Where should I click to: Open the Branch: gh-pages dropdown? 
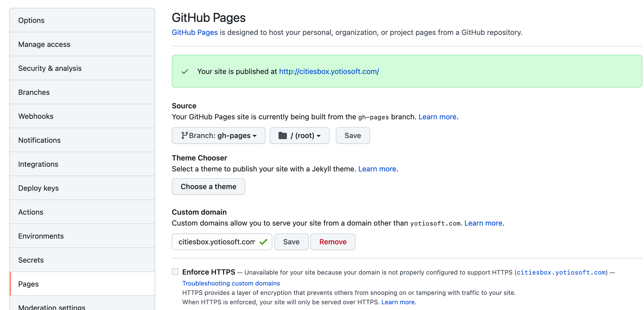pos(219,135)
